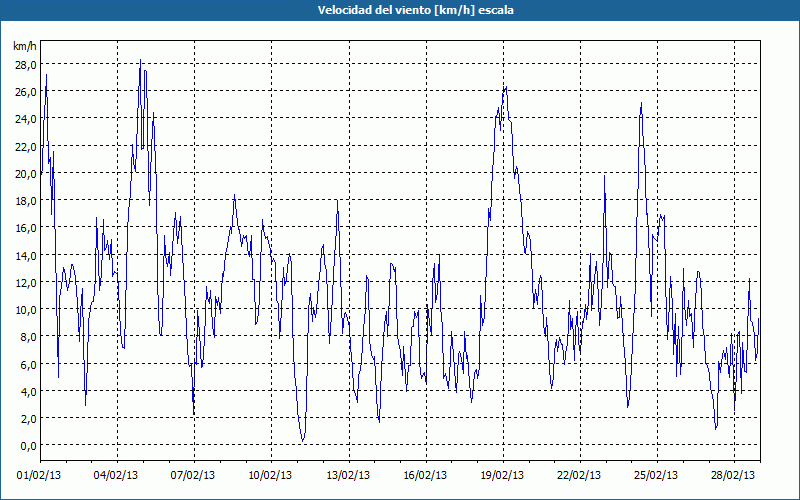Click the 04/02/13 date label
This screenshot has height=500, width=800.
tap(116, 476)
